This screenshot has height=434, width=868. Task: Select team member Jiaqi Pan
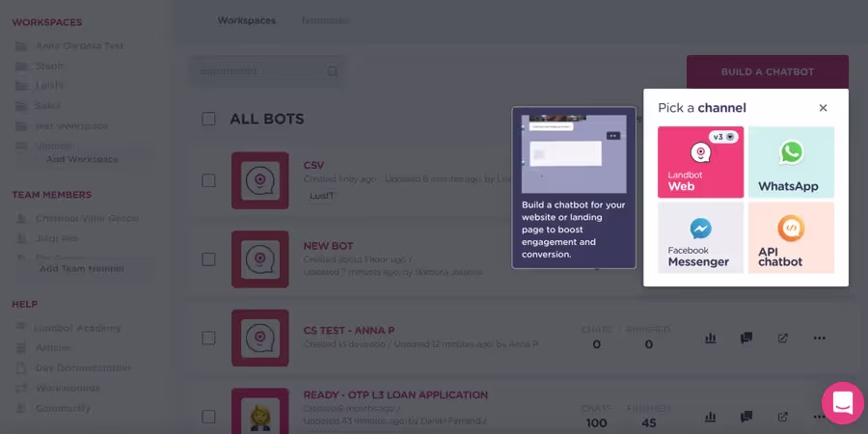pos(57,238)
